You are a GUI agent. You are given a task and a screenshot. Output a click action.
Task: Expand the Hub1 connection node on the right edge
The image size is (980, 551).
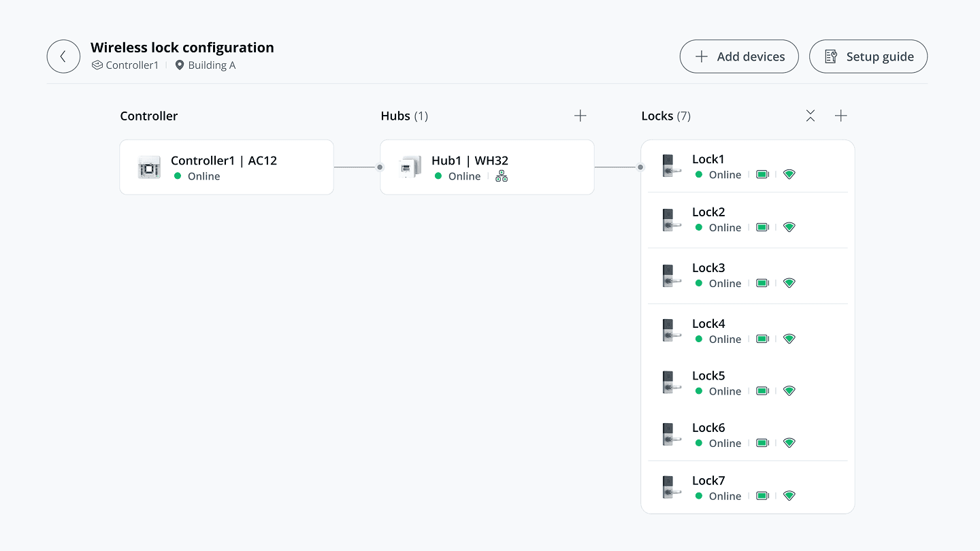pos(640,166)
